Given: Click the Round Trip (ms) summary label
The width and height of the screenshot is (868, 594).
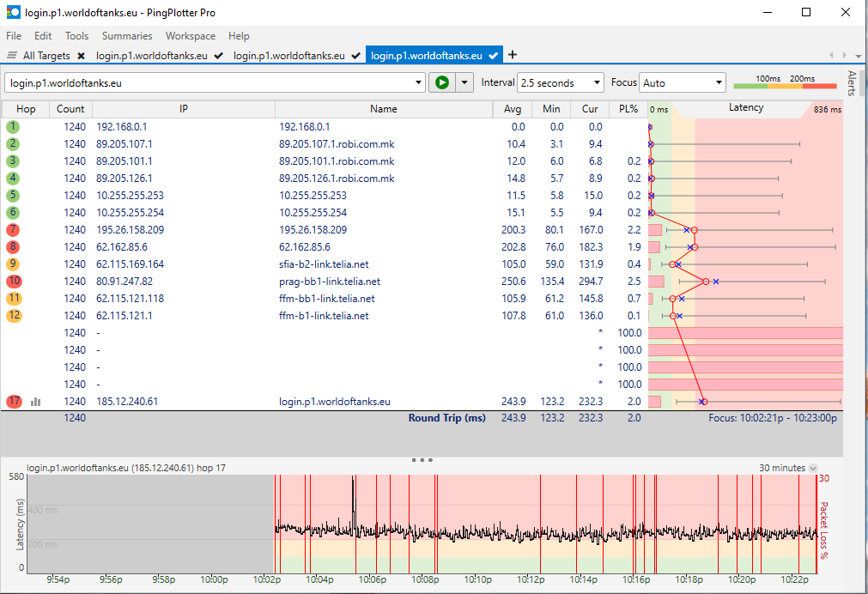Looking at the screenshot, I should [446, 418].
